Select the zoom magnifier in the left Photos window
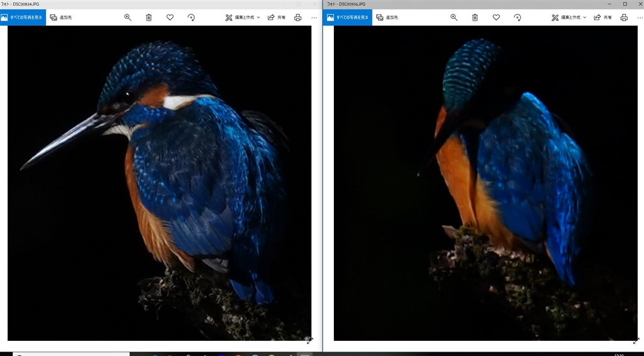644x356 pixels. click(x=128, y=18)
